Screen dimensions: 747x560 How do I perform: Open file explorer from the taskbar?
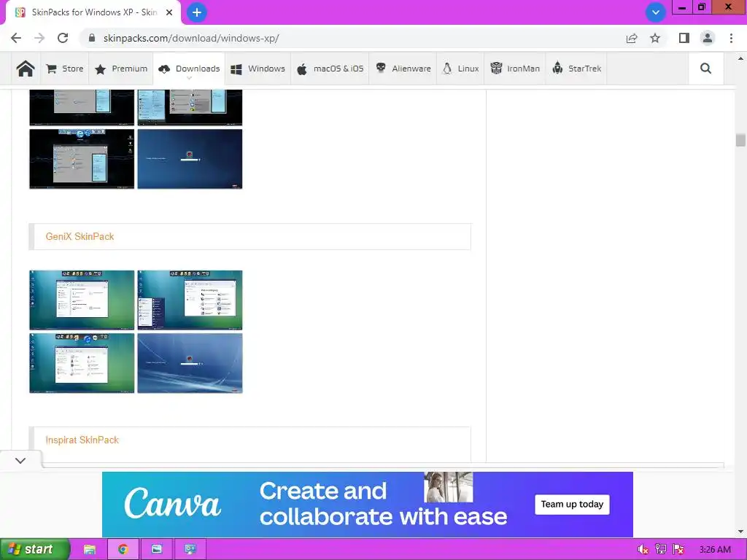[x=89, y=549]
